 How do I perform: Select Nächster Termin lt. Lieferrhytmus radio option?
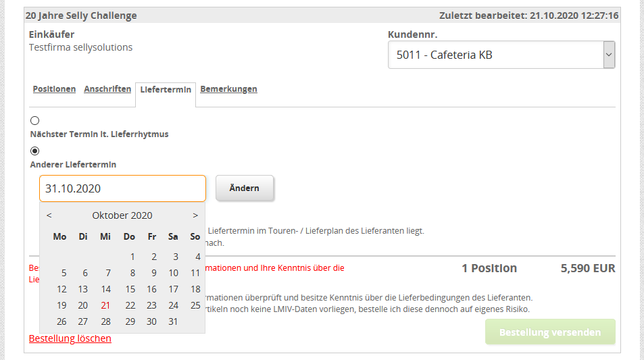(x=35, y=120)
